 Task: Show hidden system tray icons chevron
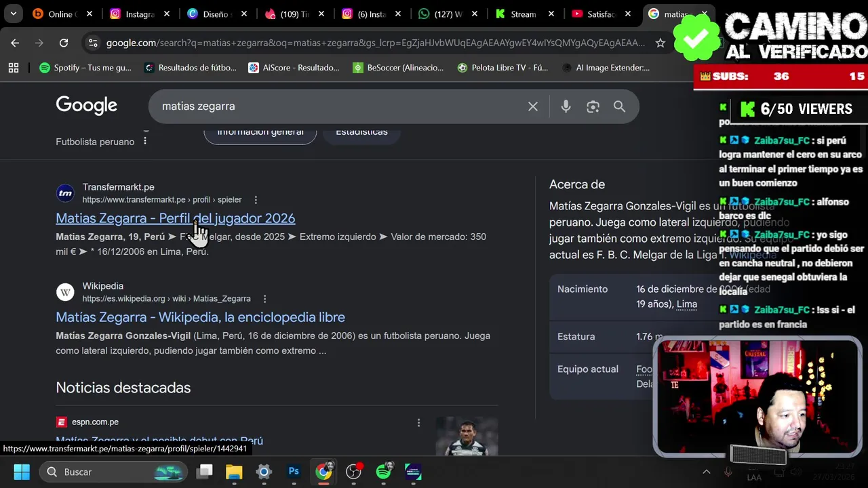click(706, 472)
